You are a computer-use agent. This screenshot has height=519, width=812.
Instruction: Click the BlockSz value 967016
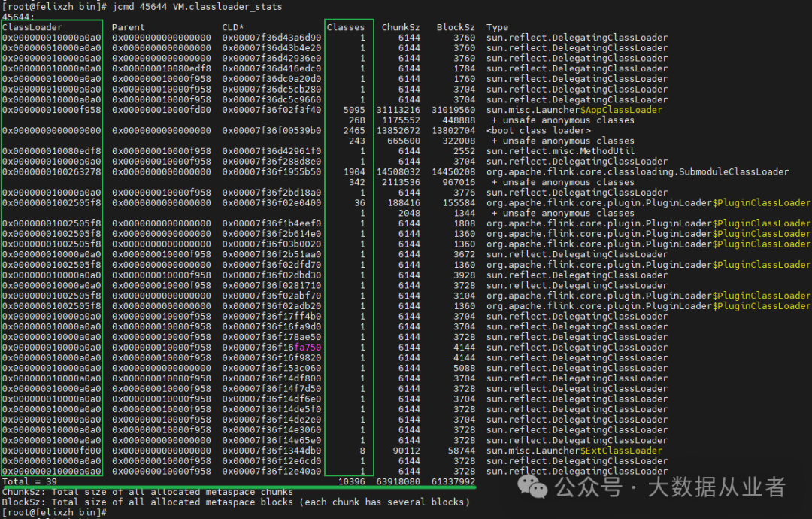(459, 182)
